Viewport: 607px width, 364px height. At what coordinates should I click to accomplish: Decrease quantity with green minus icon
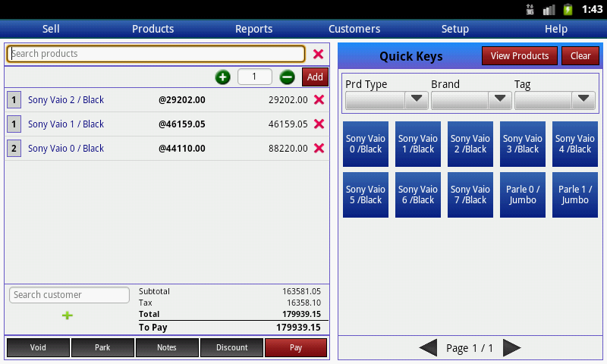click(288, 77)
